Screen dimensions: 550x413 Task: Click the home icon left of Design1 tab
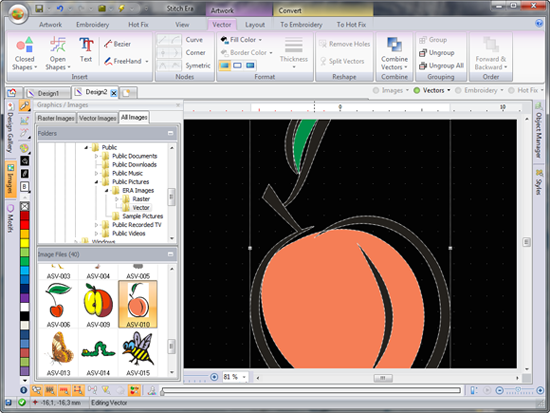[x=12, y=93]
